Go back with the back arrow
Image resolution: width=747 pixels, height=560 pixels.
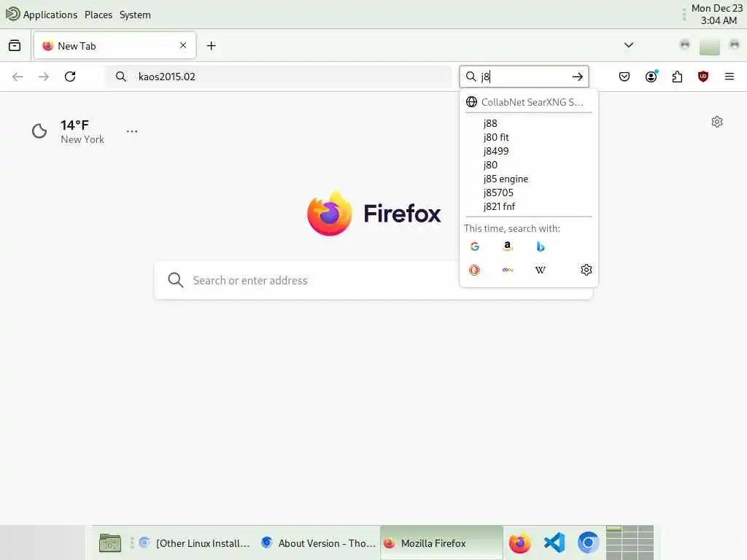tap(18, 77)
